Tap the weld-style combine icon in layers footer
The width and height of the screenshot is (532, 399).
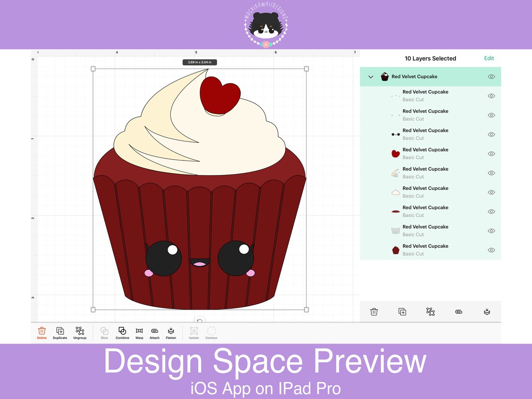pyautogui.click(x=430, y=311)
